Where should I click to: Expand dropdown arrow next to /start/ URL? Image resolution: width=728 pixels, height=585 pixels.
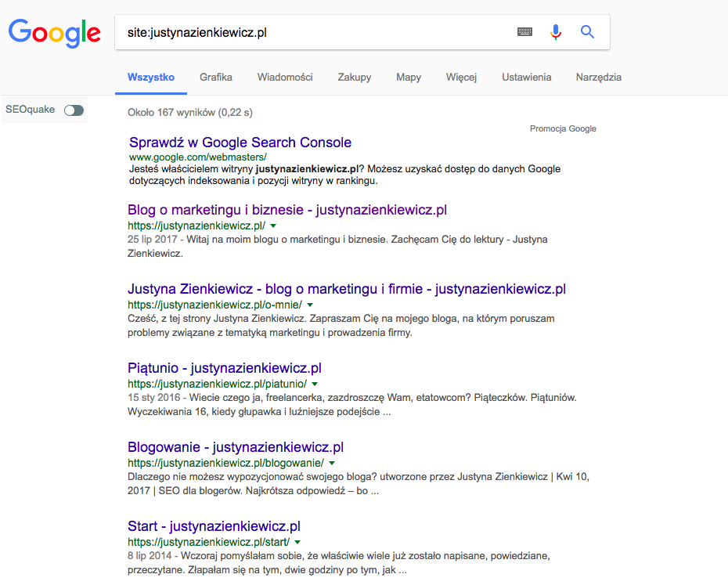(297, 542)
